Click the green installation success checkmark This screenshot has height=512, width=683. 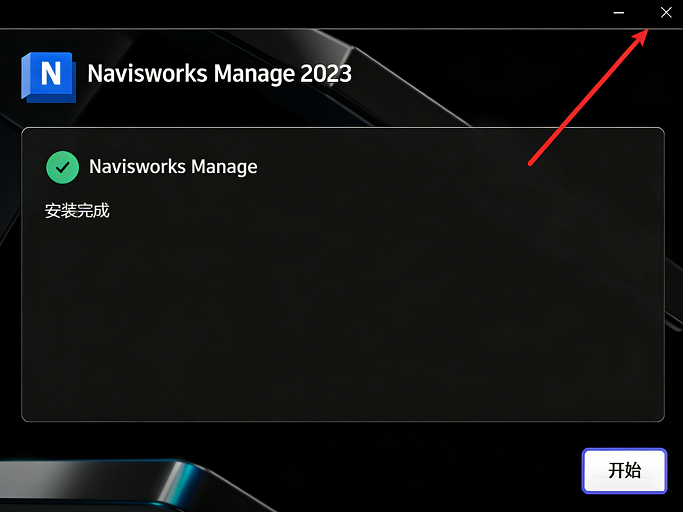(x=62, y=167)
